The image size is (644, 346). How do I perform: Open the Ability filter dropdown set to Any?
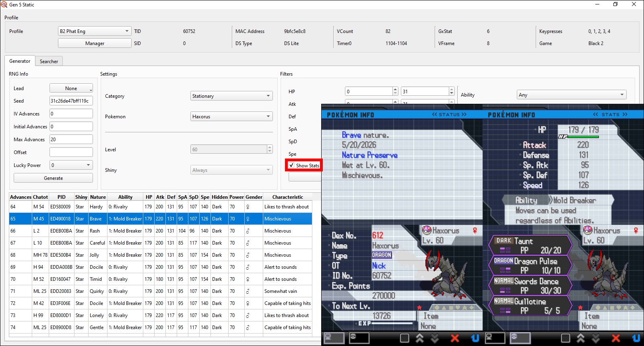[x=572, y=95]
